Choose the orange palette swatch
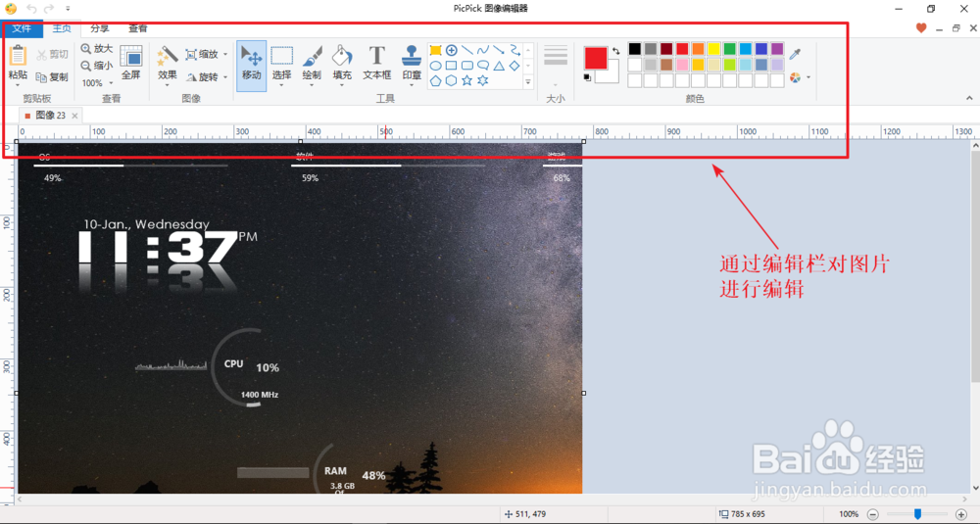The width and height of the screenshot is (980, 524). (x=698, y=49)
